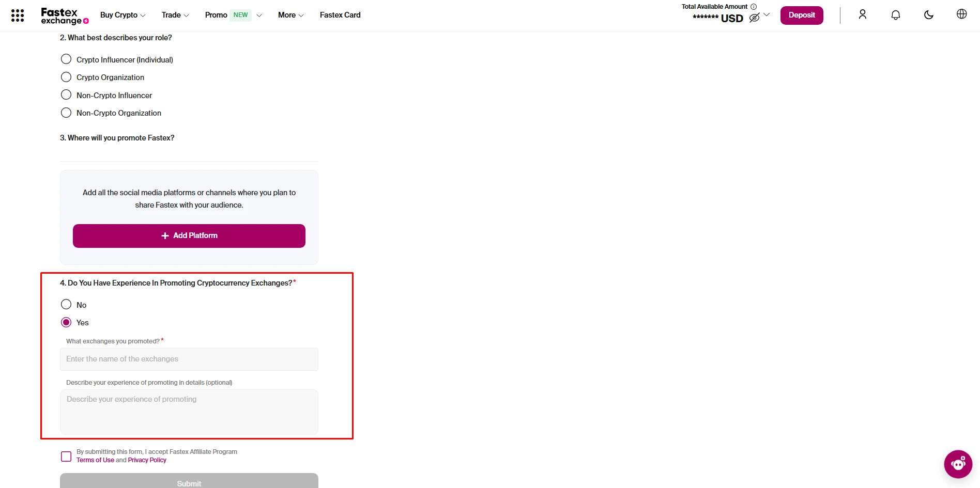Open the language globe icon

point(961,14)
